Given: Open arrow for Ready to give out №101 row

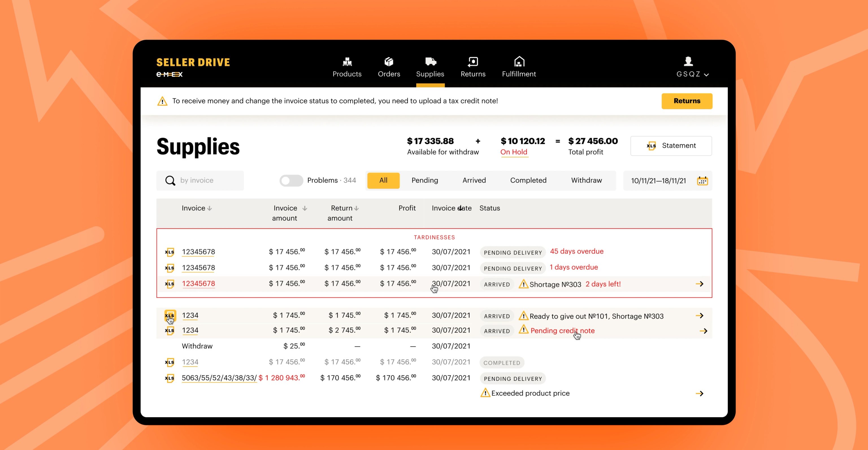Looking at the screenshot, I should pyautogui.click(x=700, y=315).
